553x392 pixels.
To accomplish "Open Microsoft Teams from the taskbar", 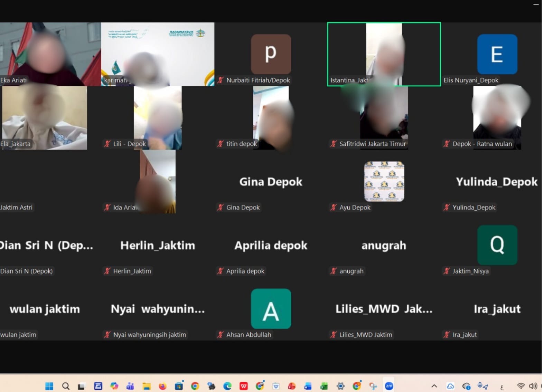I will point(130,386).
